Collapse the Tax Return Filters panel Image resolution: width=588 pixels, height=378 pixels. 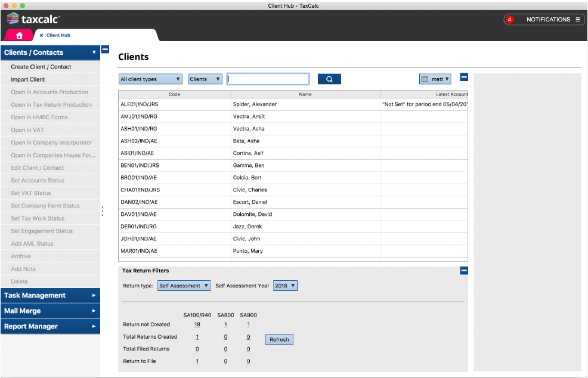(x=464, y=271)
